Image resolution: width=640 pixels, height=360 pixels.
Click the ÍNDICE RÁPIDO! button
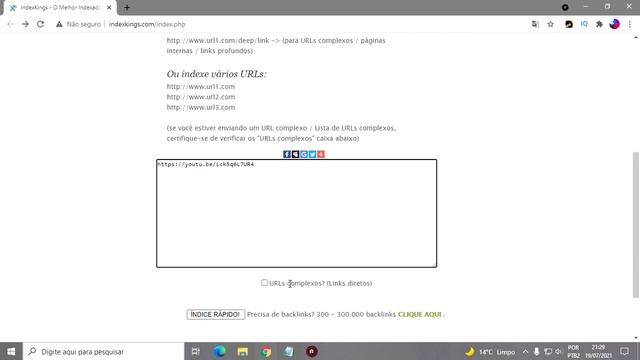(216, 314)
